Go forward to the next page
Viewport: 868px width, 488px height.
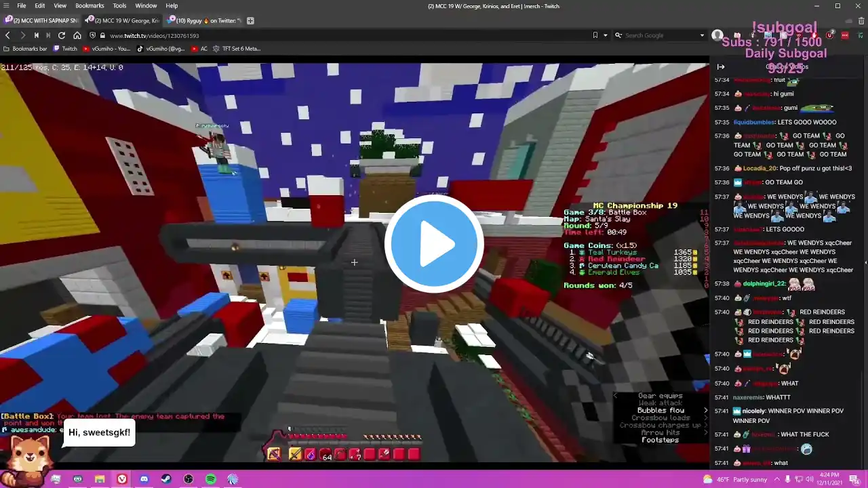tap(22, 35)
